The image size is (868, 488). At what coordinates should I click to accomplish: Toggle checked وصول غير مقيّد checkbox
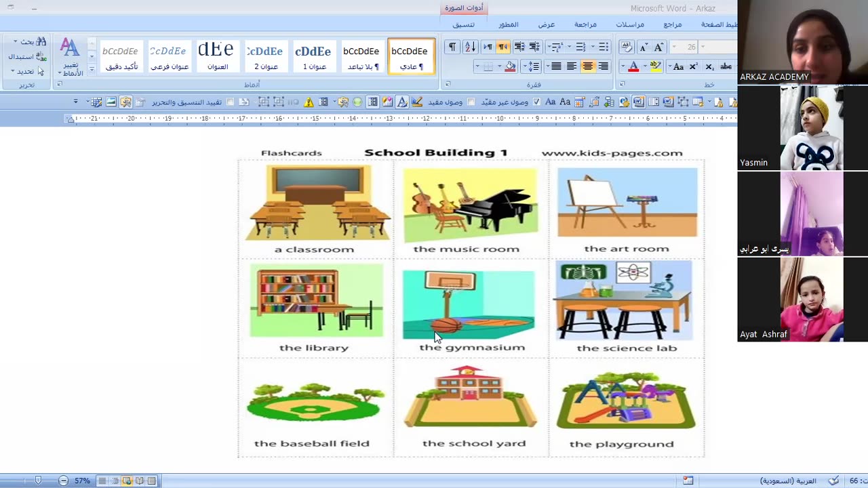(x=536, y=102)
